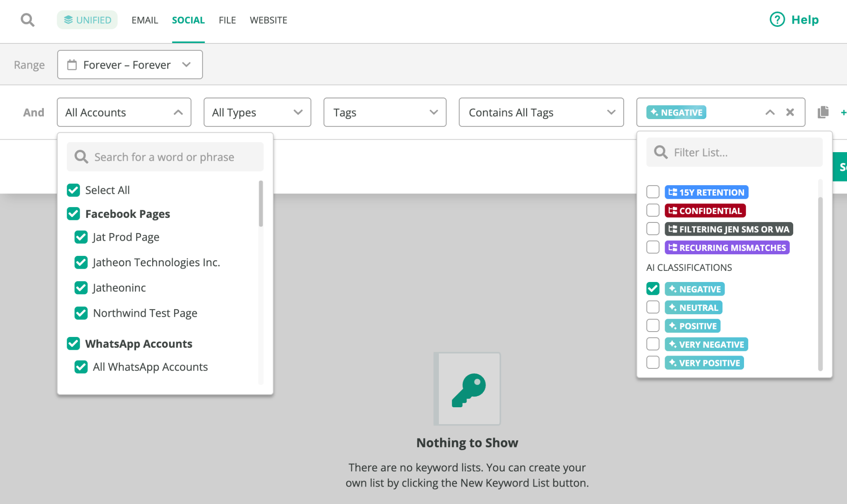Image resolution: width=847 pixels, height=504 pixels.
Task: Click the NEUTRAL AI classification tag
Action: pos(694,308)
